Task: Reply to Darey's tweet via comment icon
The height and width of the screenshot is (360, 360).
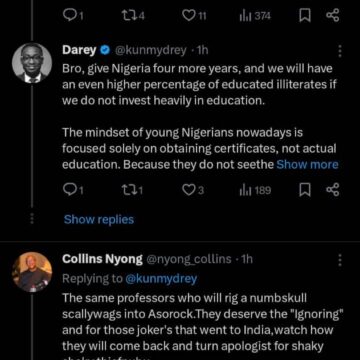Action: point(73,190)
